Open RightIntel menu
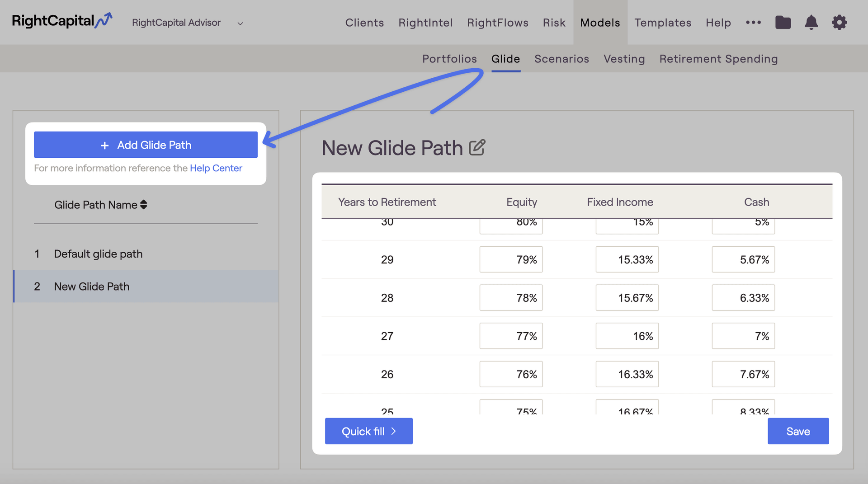868x484 pixels. [x=425, y=23]
